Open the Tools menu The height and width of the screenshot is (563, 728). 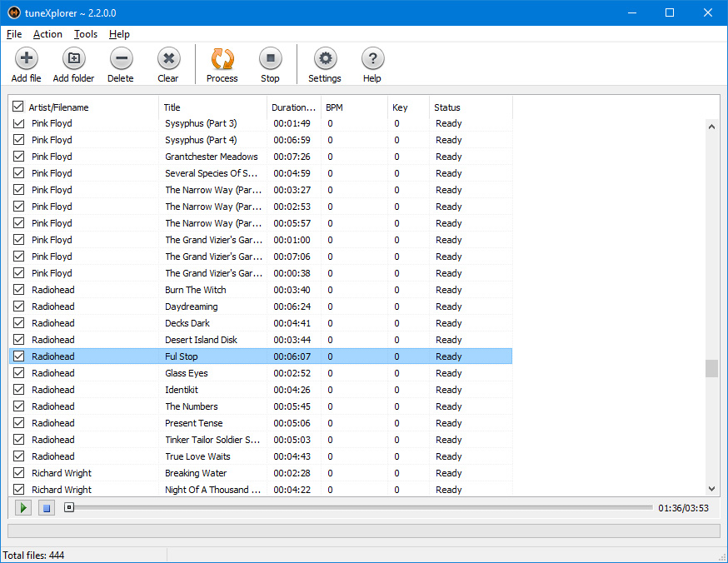coord(85,34)
